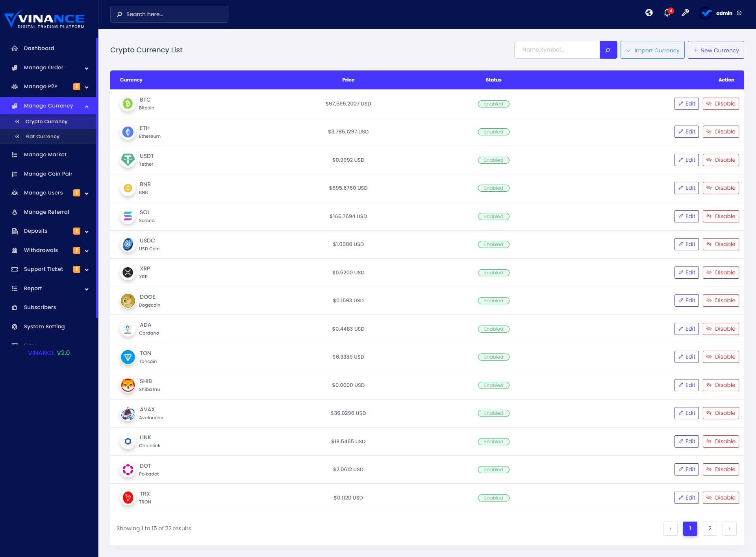Go to Manage Referral
Screen dimensions: 756x557
pyautogui.click(x=48, y=212)
